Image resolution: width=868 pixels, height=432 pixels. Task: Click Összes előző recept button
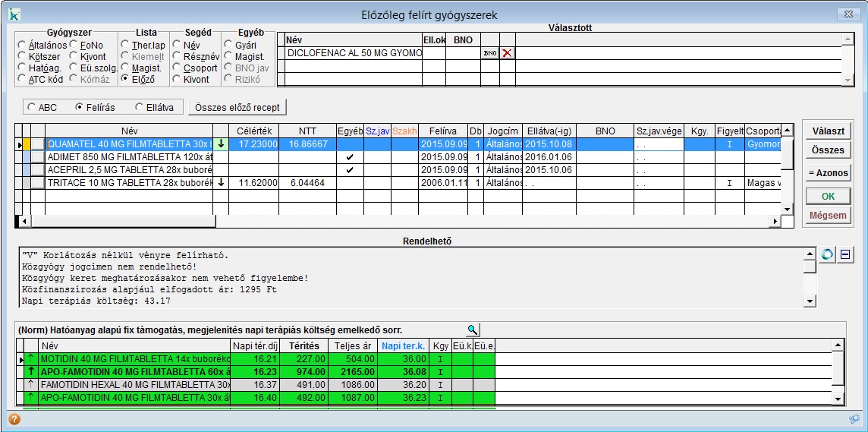[x=237, y=108]
